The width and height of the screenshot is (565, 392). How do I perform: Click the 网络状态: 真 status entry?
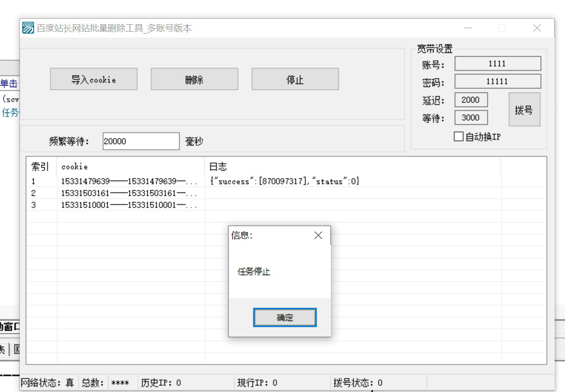(47, 383)
